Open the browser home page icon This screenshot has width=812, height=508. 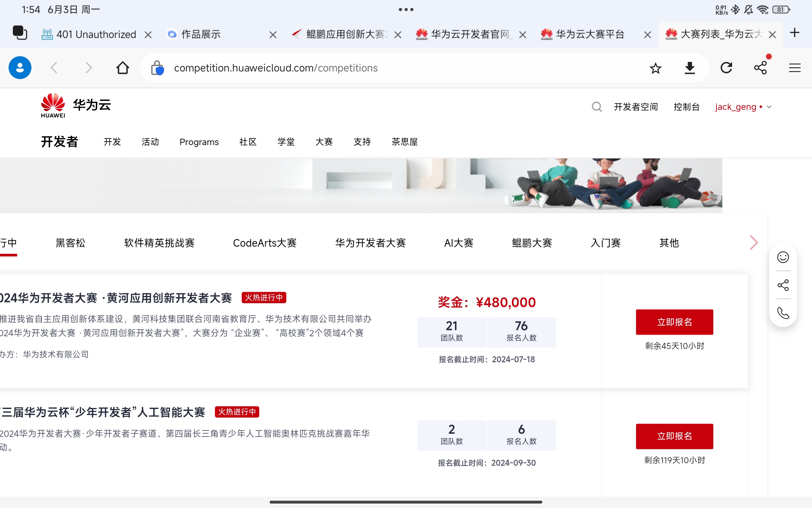click(122, 68)
